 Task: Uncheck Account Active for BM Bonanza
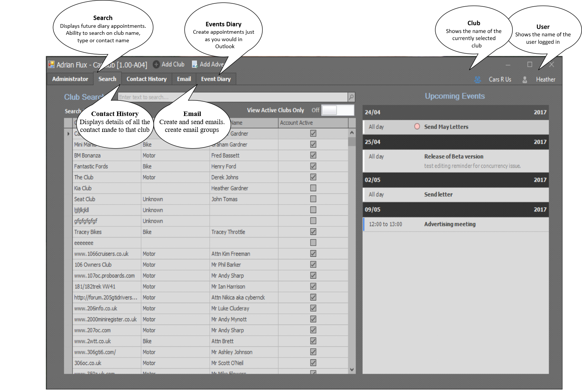(313, 155)
